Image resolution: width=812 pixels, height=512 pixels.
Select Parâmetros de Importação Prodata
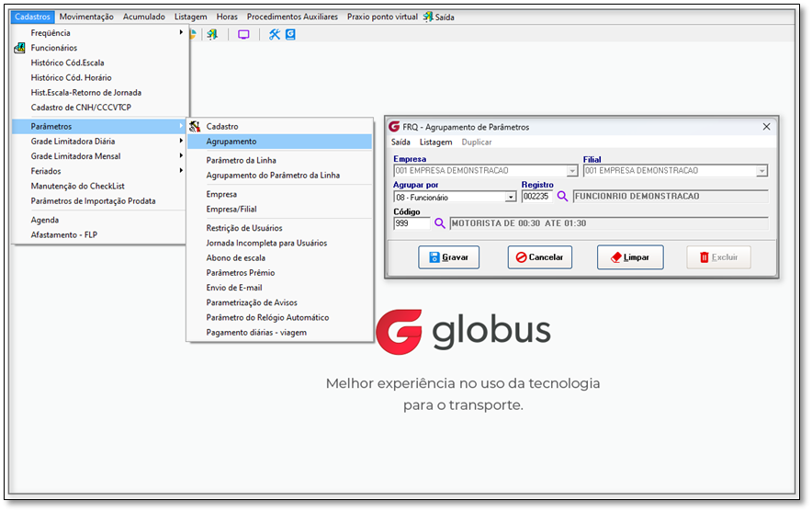pyautogui.click(x=99, y=201)
